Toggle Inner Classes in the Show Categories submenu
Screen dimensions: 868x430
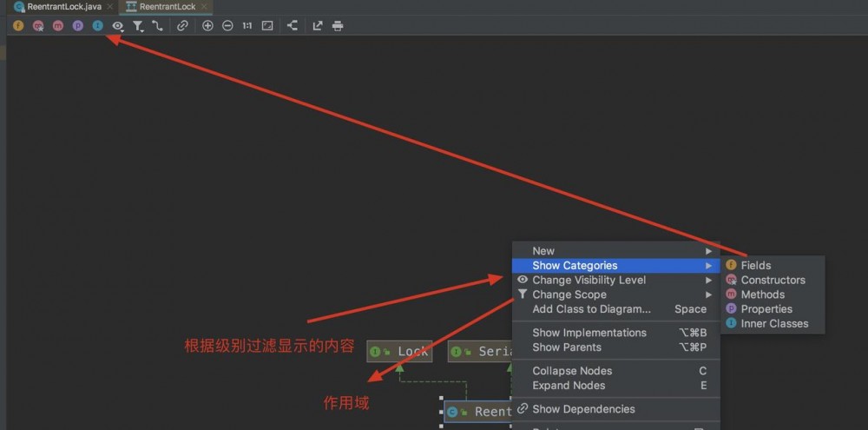773,324
